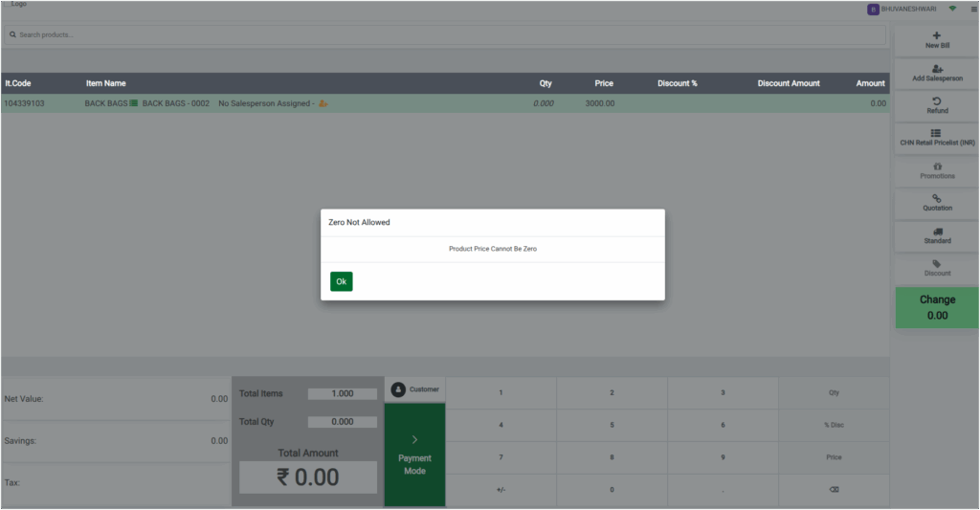The width and height of the screenshot is (980, 510).
Task: Click the ₹ 0.00 total amount box
Action: tap(308, 477)
